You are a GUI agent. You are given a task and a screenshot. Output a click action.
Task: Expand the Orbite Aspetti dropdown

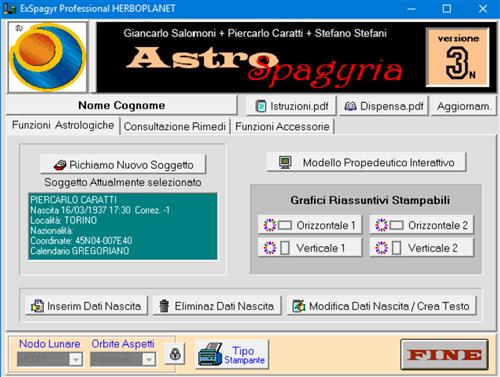(149, 359)
